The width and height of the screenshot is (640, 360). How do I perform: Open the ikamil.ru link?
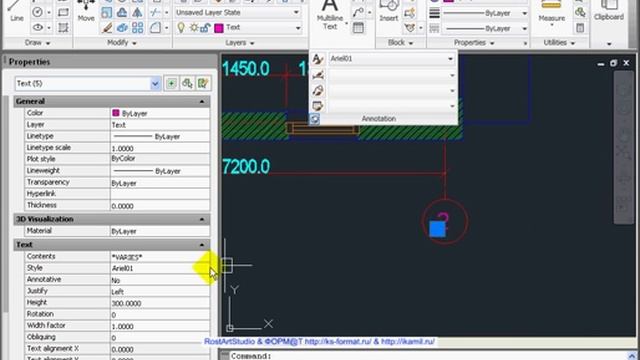408,342
